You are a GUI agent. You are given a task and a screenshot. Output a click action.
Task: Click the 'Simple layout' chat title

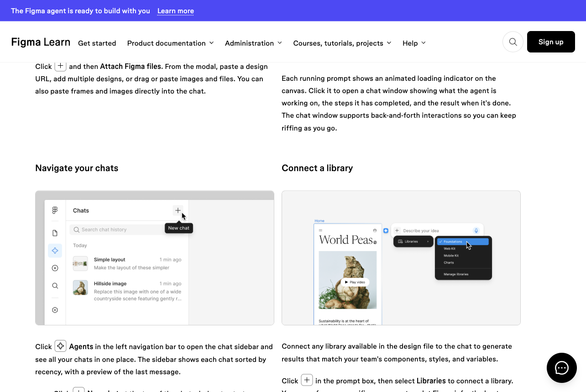(x=110, y=260)
